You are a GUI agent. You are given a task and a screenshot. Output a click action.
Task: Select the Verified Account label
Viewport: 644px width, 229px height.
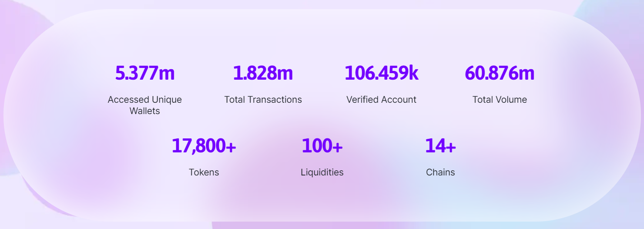tap(381, 100)
